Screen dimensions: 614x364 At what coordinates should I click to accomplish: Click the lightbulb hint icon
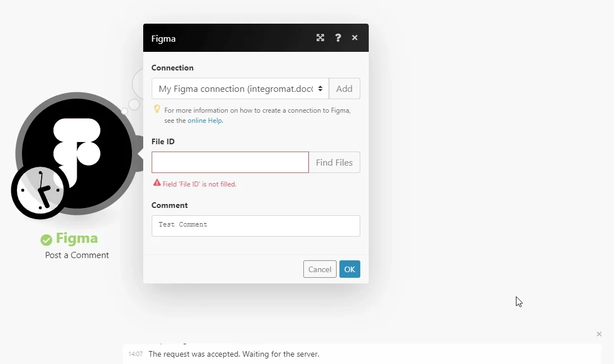157,109
